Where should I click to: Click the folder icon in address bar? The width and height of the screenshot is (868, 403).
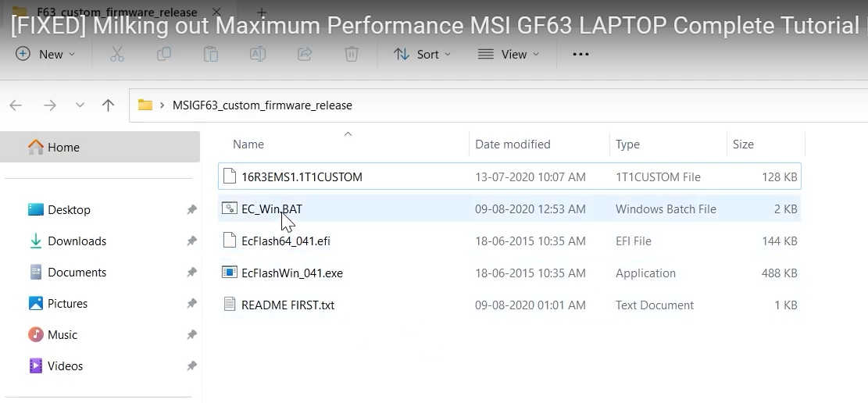point(145,105)
